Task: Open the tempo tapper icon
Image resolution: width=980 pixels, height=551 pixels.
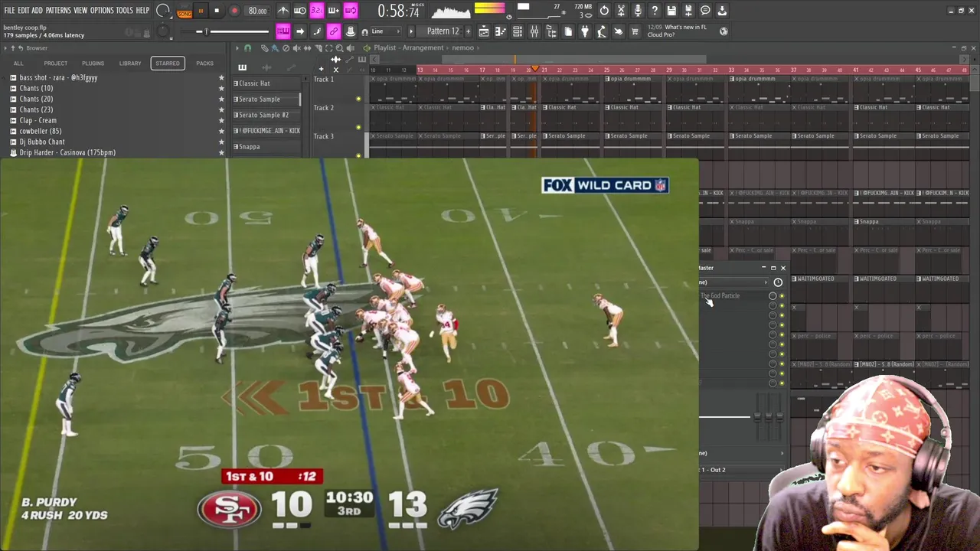Action: pyautogui.click(x=601, y=31)
